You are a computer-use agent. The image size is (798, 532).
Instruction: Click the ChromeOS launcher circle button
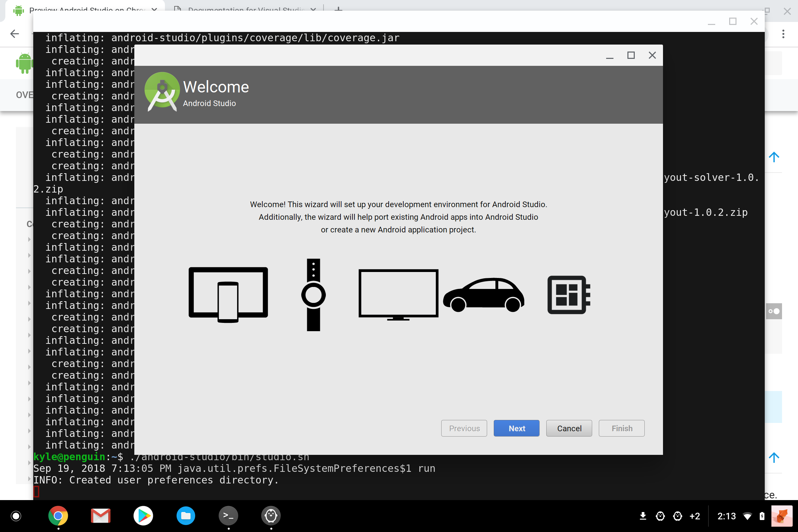(x=16, y=516)
